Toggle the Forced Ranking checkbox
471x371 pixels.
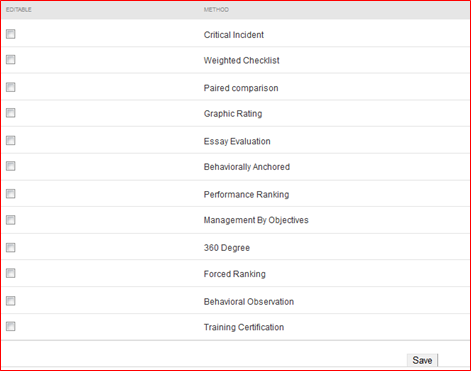tap(11, 273)
